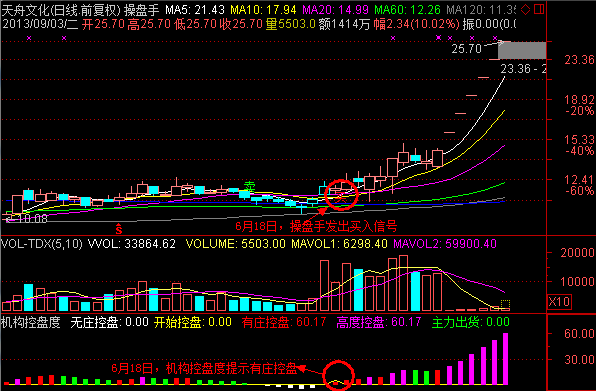
Task: Click the VOLUME: 5503.00 value
Action: point(235,244)
